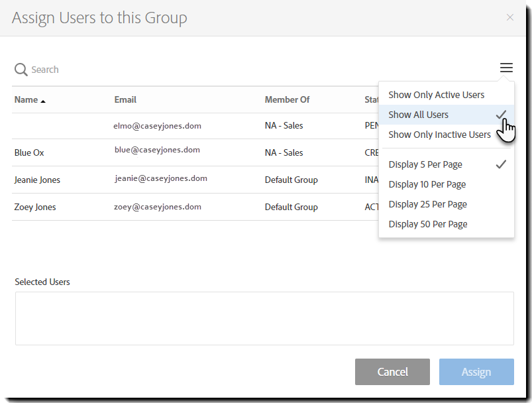
Task: Sort users by the Email column
Action: [x=125, y=99]
